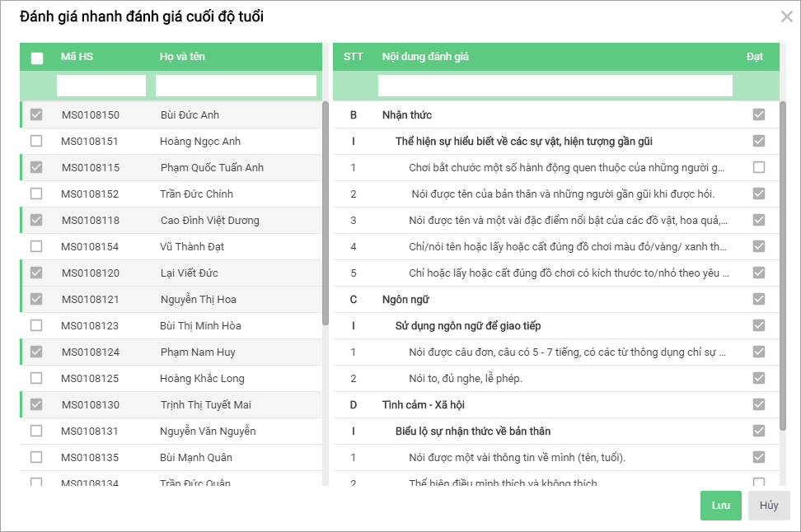Mark 'Chơi bắt chước' criterion as Đạt

(758, 168)
